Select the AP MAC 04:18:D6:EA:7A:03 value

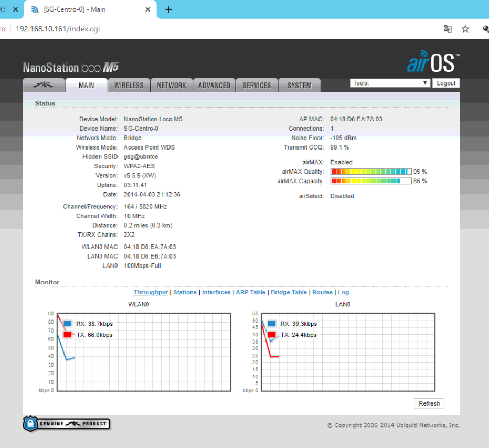tap(356, 119)
